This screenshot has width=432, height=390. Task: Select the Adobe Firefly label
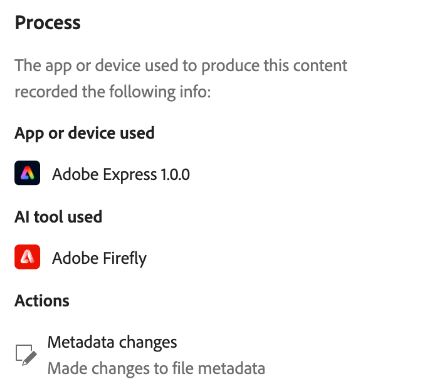tap(99, 258)
